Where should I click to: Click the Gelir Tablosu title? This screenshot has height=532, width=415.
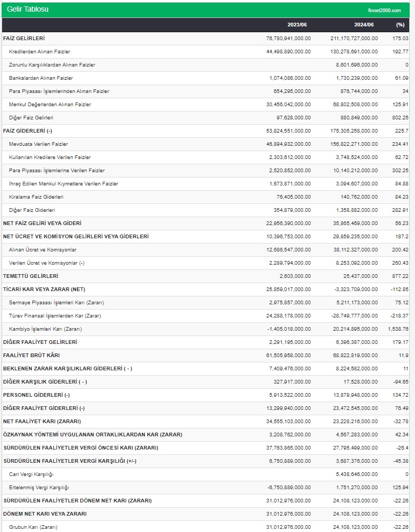pos(28,10)
